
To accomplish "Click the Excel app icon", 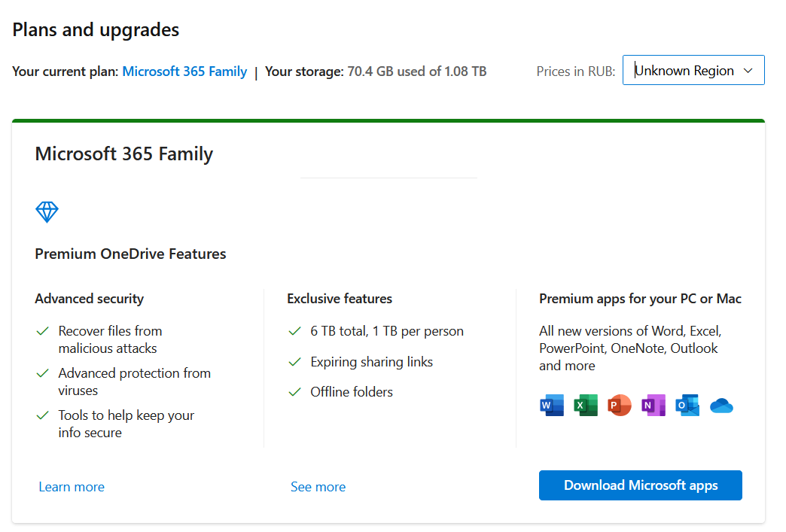I will coord(586,406).
